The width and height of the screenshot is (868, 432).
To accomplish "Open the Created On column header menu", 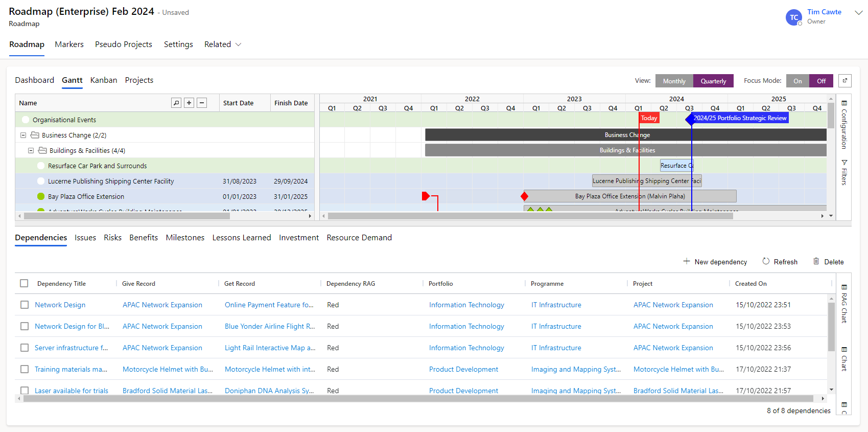I will click(x=750, y=284).
